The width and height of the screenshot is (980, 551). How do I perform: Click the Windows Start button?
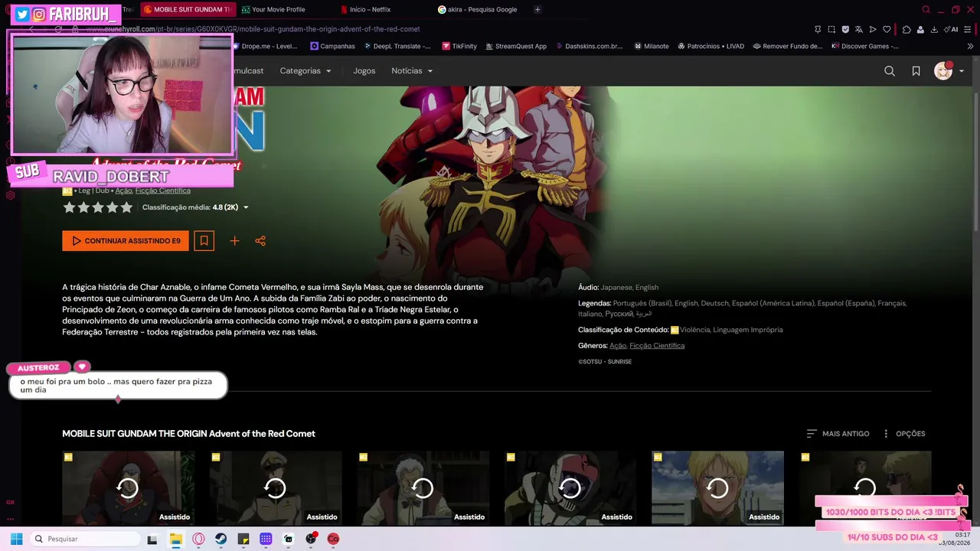[x=16, y=539]
